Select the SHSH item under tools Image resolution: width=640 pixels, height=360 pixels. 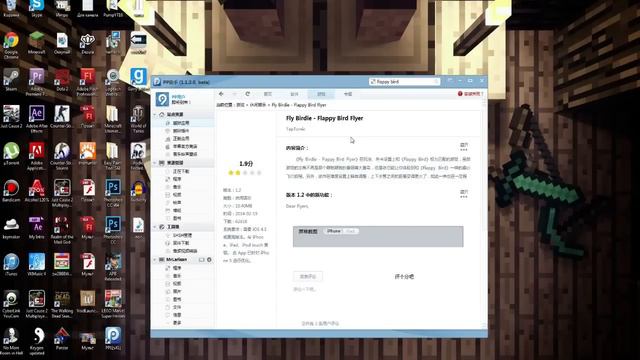click(182, 235)
